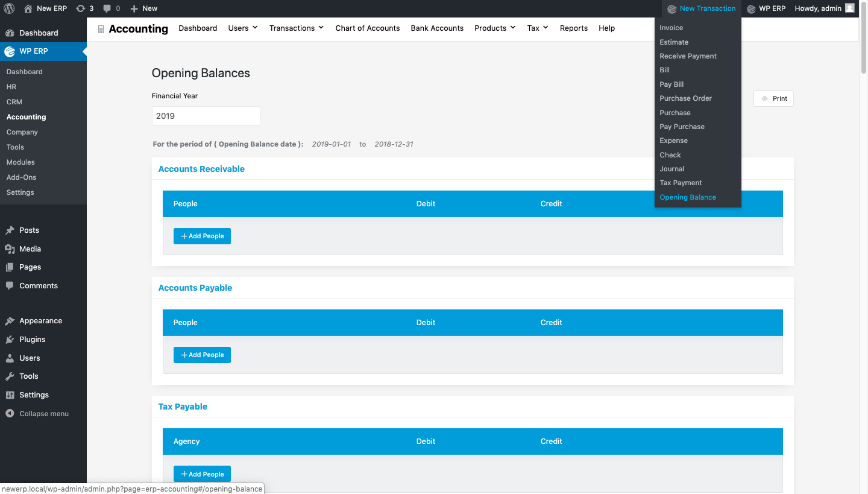The width and height of the screenshot is (868, 494).
Task: Select the Plugins icon in the sidebar
Action: tap(10, 339)
